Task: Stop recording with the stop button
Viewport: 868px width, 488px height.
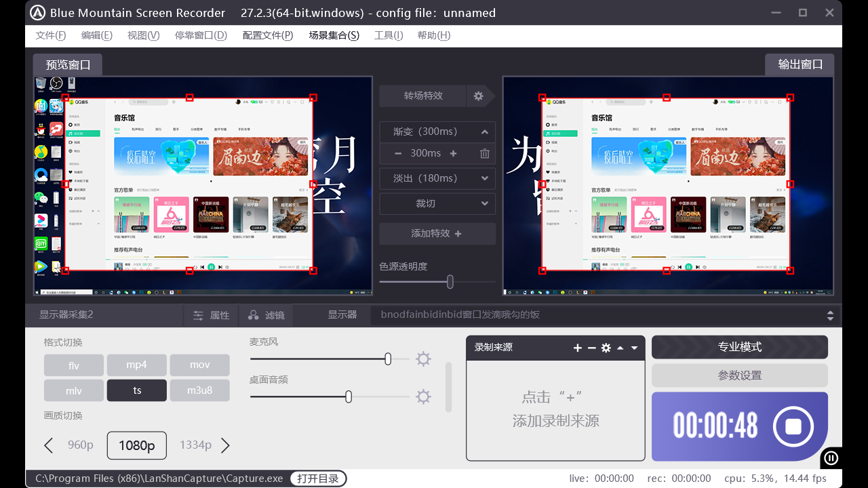Action: [x=792, y=426]
